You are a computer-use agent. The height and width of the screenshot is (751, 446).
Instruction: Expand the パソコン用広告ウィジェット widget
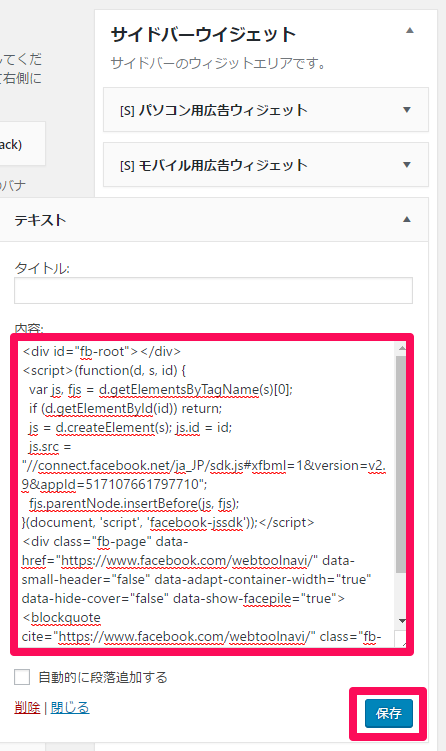pyautogui.click(x=407, y=110)
